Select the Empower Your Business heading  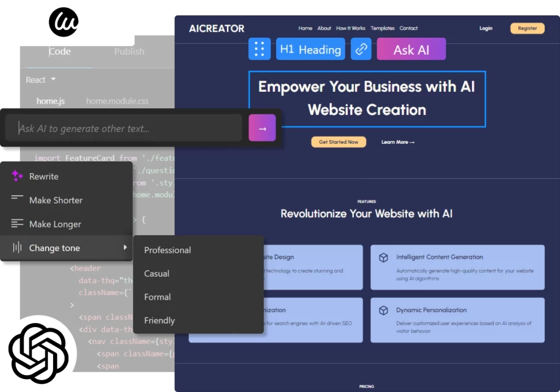[x=367, y=98]
